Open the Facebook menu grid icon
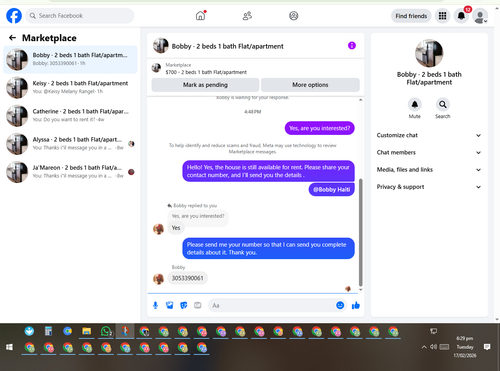Image resolution: width=500 pixels, height=371 pixels. pyautogui.click(x=442, y=16)
